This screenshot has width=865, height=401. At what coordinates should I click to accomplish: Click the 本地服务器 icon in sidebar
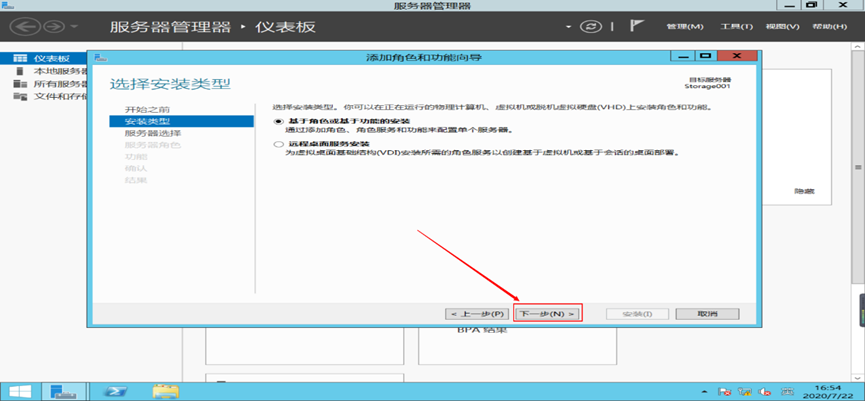[x=20, y=71]
